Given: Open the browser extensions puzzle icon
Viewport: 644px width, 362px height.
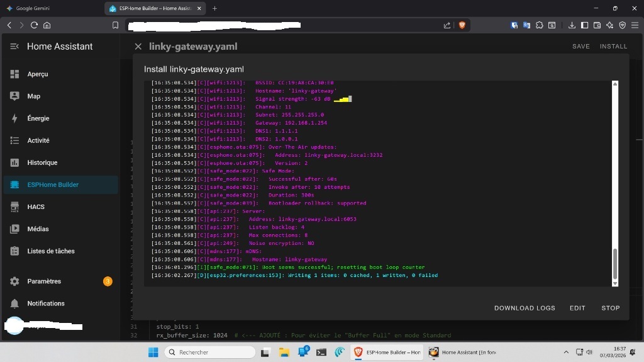Looking at the screenshot, I should [539, 25].
